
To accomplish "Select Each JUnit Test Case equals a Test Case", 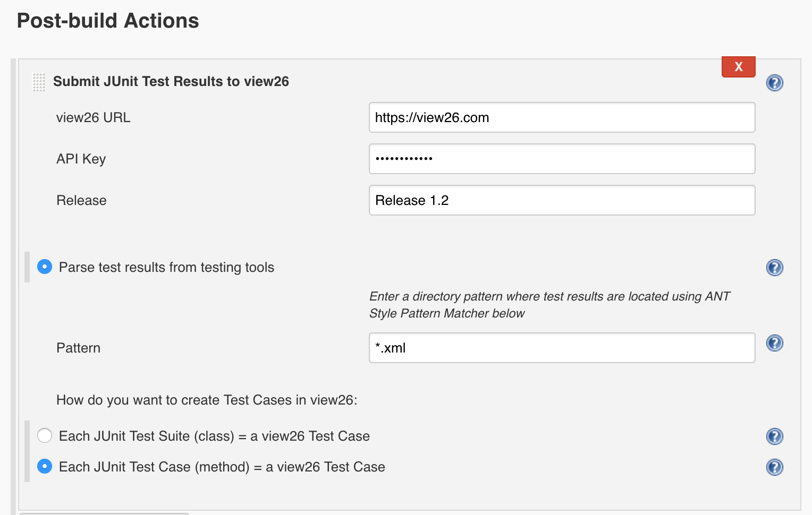I will pos(45,466).
